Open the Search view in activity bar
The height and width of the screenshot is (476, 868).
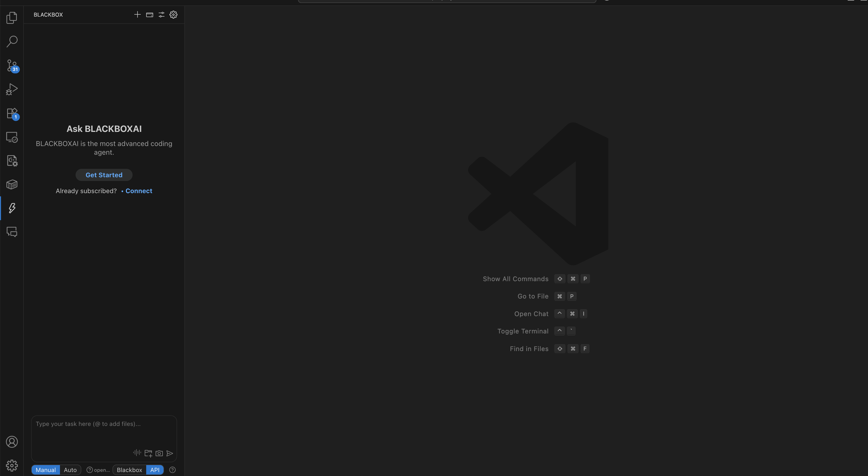coord(12,41)
